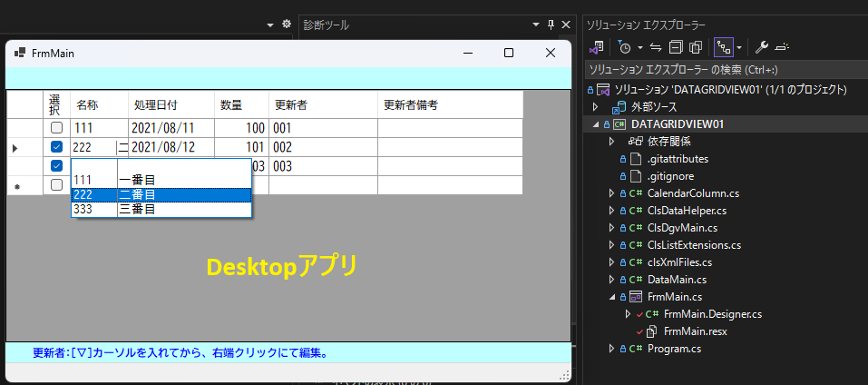Click the solution icon of ソリューション 'DATAGRIDVIEW01'
The height and width of the screenshot is (385, 868).
point(604,89)
